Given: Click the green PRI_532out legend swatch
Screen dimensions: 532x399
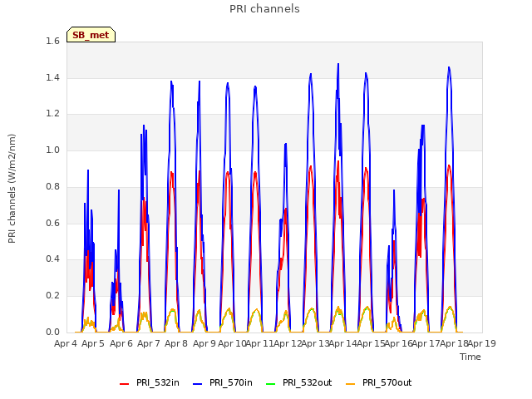Looking at the screenshot, I should click(x=271, y=384).
